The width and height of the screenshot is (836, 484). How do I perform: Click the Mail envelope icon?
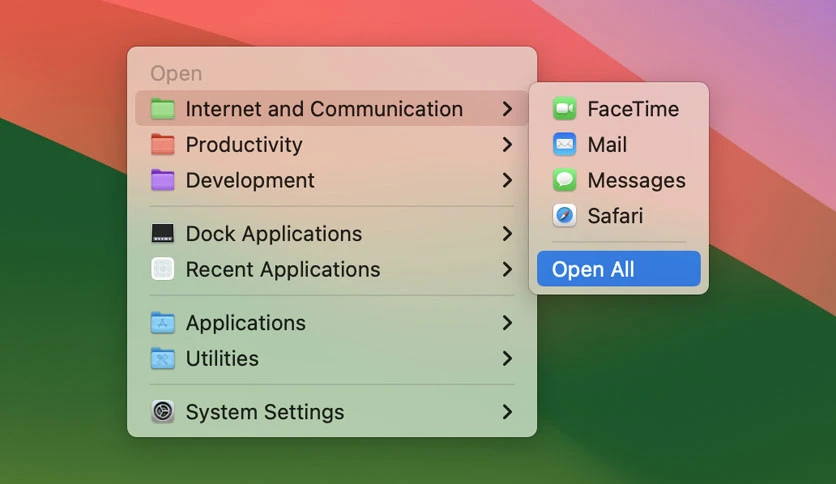click(x=565, y=144)
